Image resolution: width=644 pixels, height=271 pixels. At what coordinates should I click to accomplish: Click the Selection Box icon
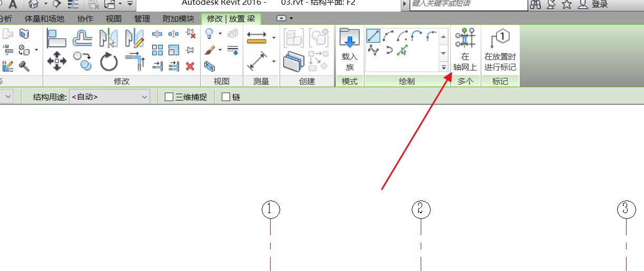[210, 66]
